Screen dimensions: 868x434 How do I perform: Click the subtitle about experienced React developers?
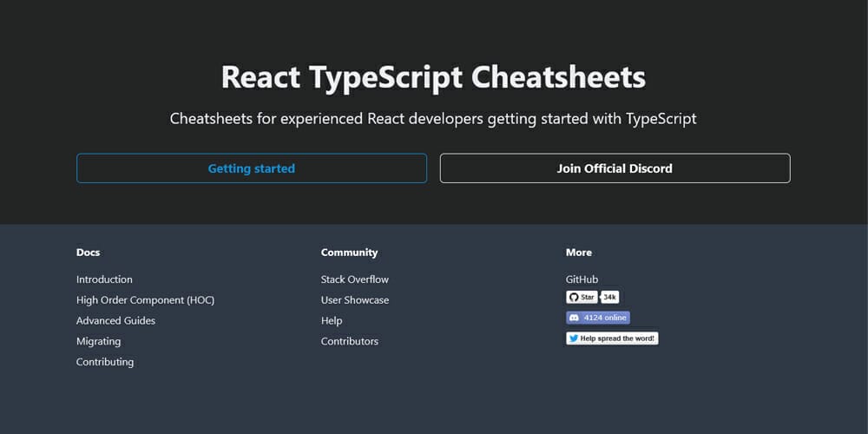point(433,119)
